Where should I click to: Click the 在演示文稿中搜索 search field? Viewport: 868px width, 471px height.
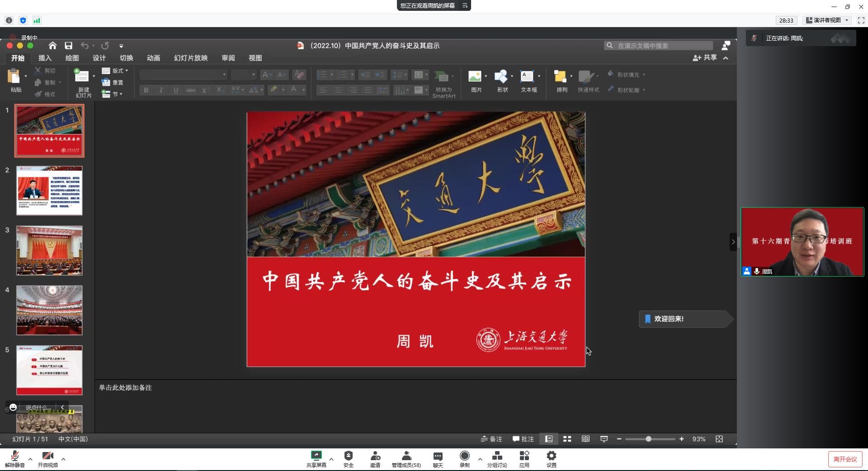659,46
